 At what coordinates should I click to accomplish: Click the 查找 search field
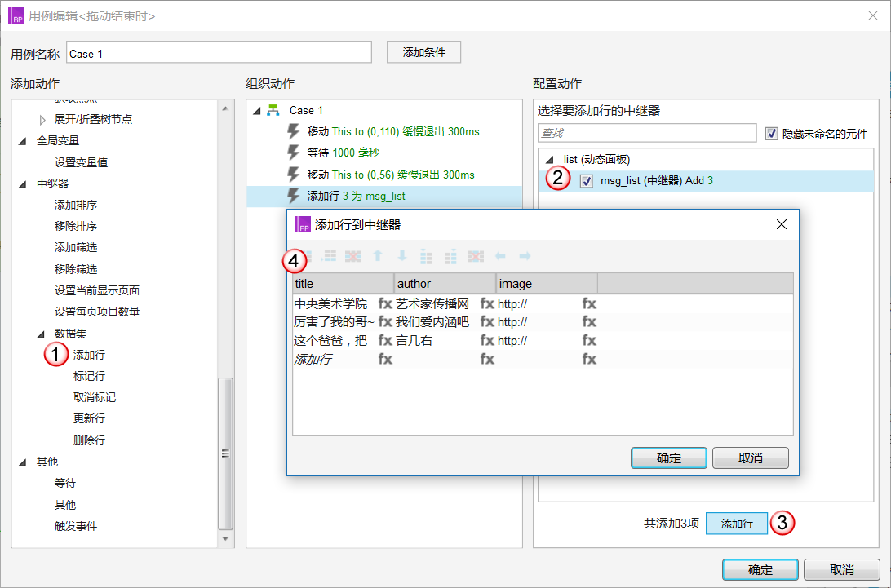pyautogui.click(x=647, y=133)
